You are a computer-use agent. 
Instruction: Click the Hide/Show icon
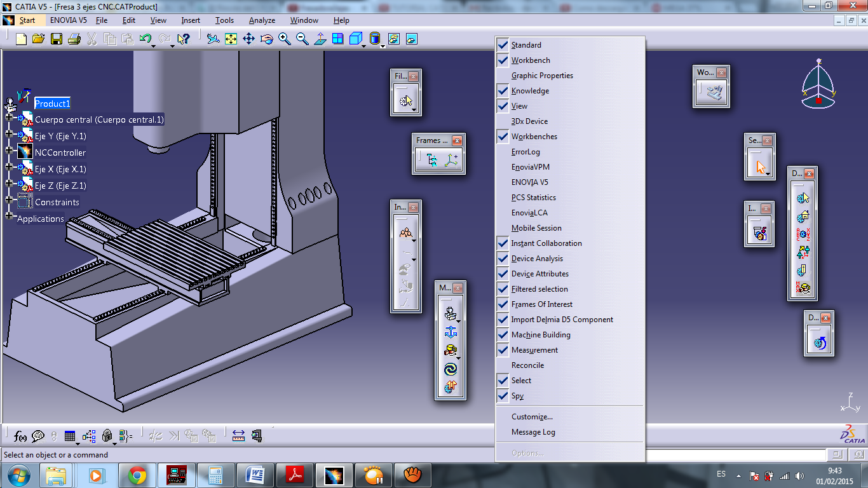coord(394,39)
